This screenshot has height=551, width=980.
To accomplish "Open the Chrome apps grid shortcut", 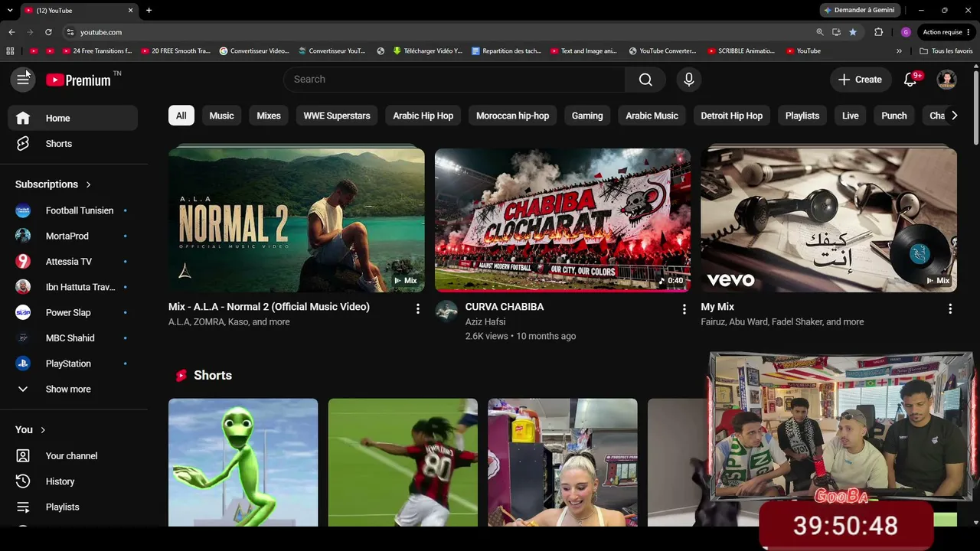I will pyautogui.click(x=10, y=51).
